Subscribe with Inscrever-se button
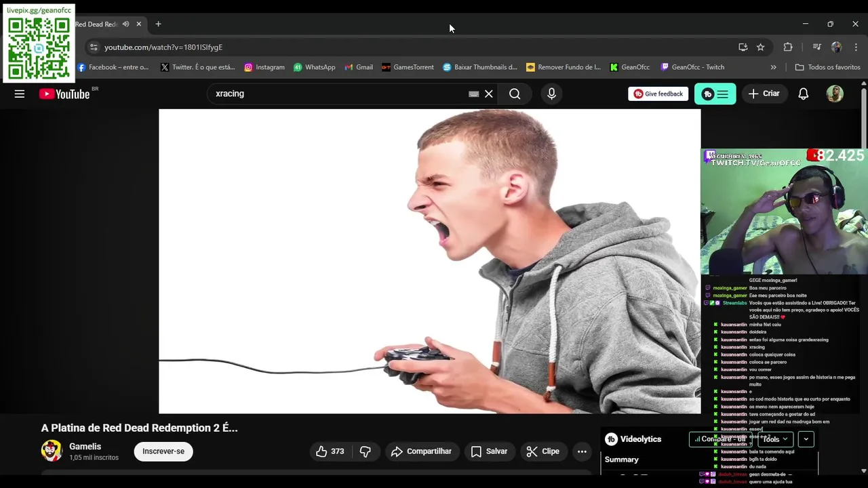The width and height of the screenshot is (868, 488). pos(163,451)
